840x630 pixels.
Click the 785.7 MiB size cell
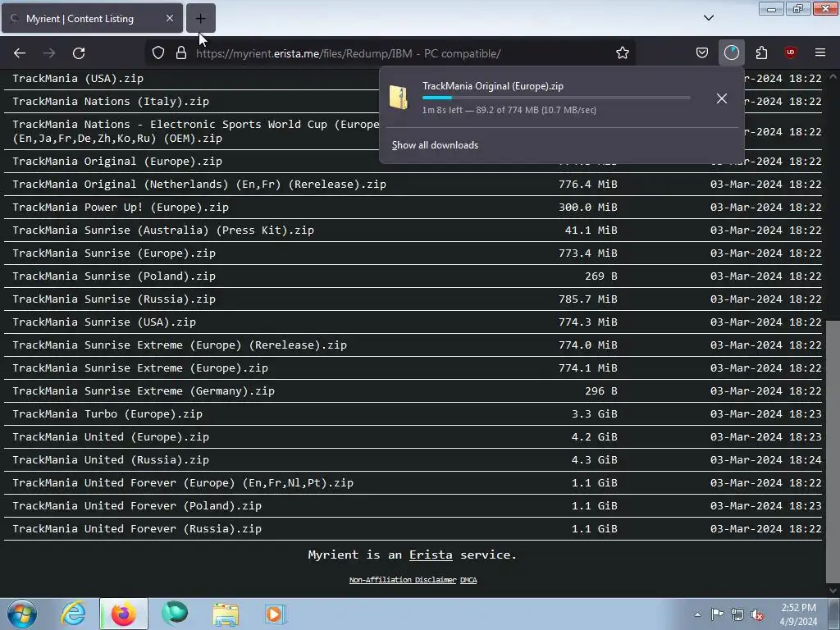coord(587,299)
